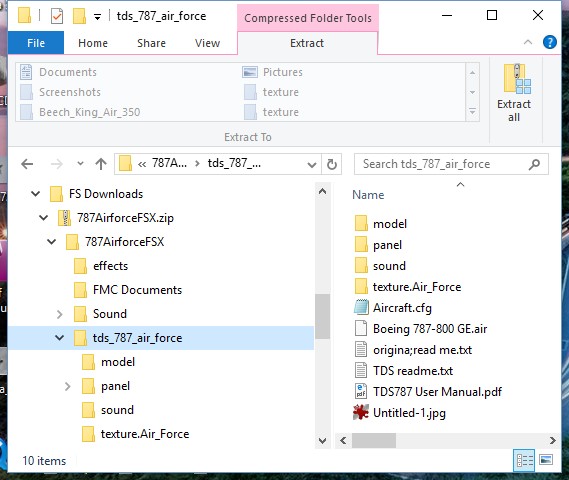Switch to the View ribbon tab

click(207, 43)
